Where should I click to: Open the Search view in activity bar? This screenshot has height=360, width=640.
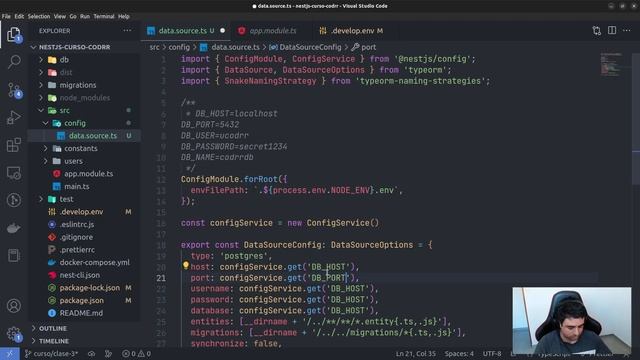14,62
